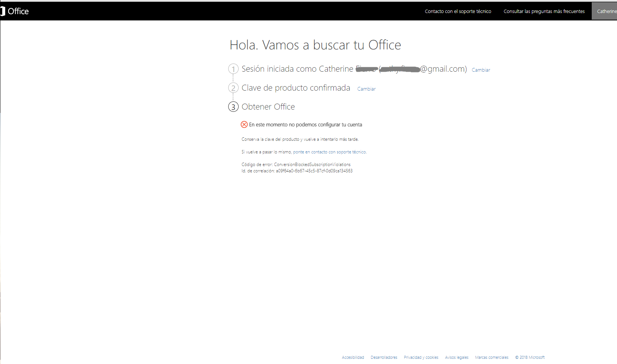Click 'Conserva la clave del producto' text
This screenshot has height=364, width=617.
(x=300, y=139)
